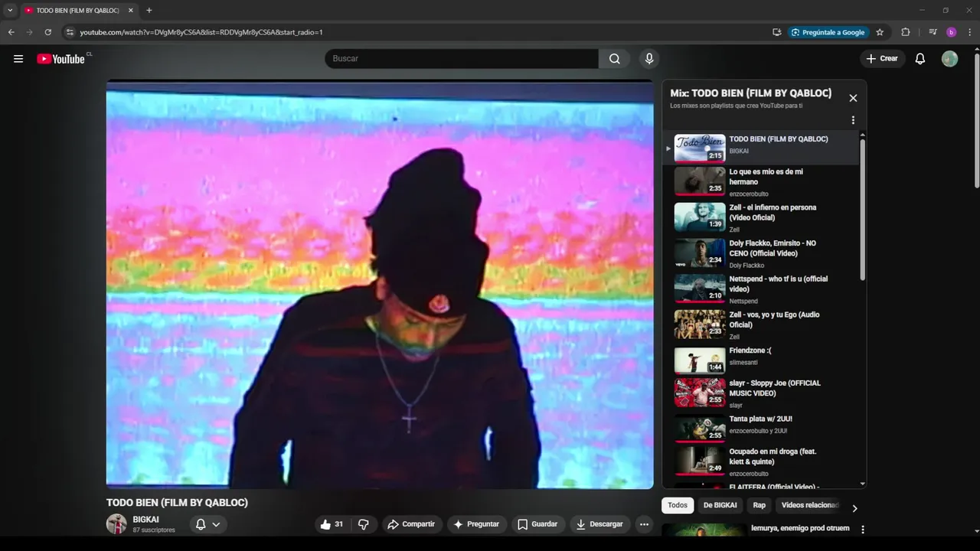The image size is (980, 551).
Task: Play Lo que es mio es de mi hermano
Action: click(762, 182)
